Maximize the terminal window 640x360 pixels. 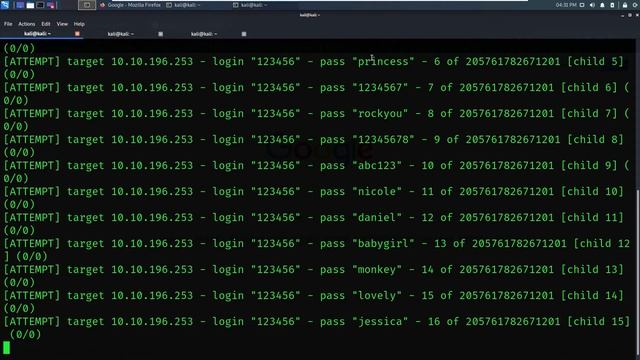click(x=630, y=15)
